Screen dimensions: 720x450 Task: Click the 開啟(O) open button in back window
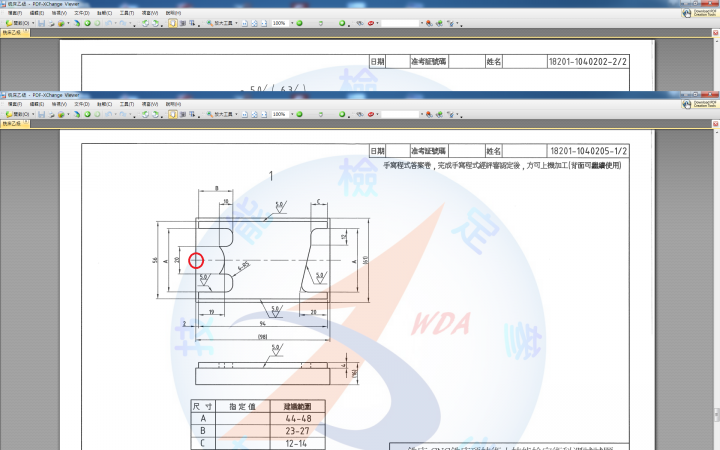click(18, 23)
